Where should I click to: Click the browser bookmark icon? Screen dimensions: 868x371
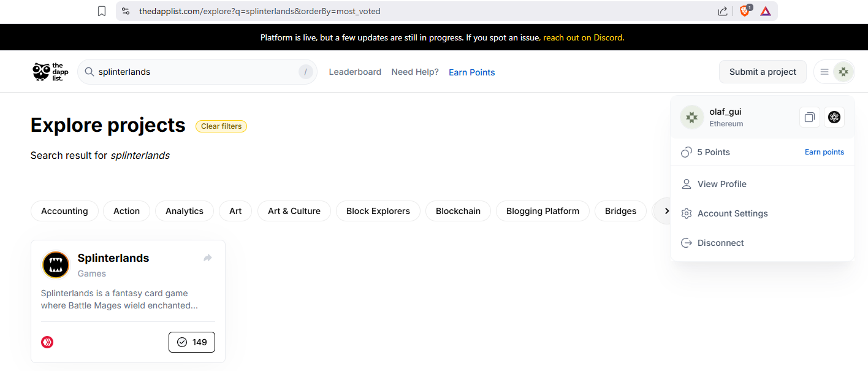(x=102, y=11)
